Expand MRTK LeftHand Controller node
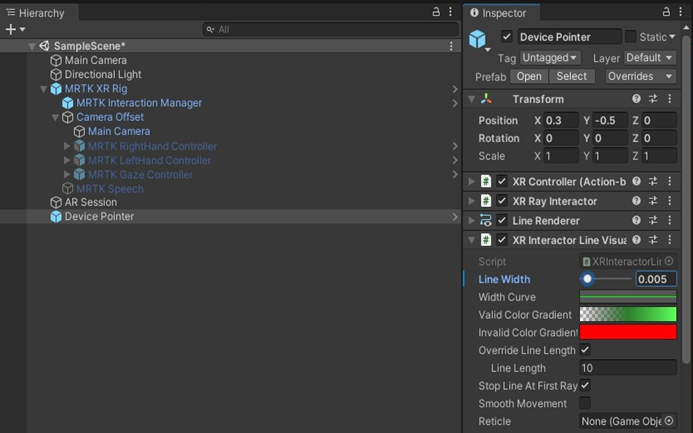693x433 pixels. click(67, 160)
